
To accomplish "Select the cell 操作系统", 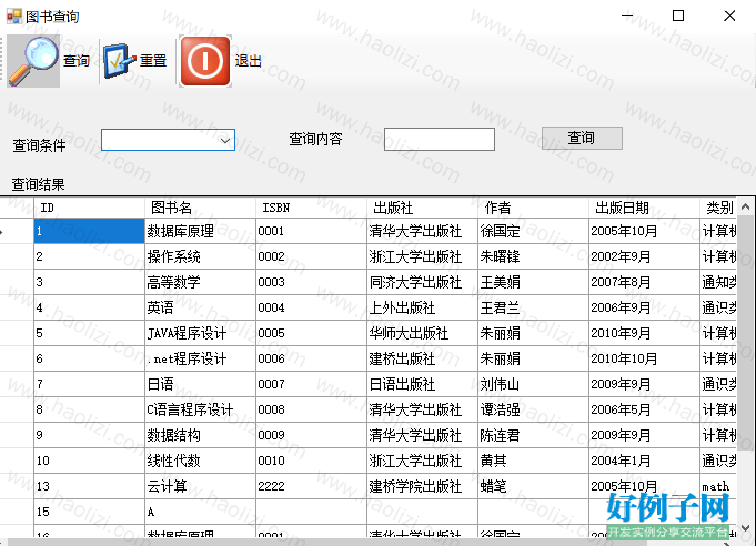I will point(200,256).
